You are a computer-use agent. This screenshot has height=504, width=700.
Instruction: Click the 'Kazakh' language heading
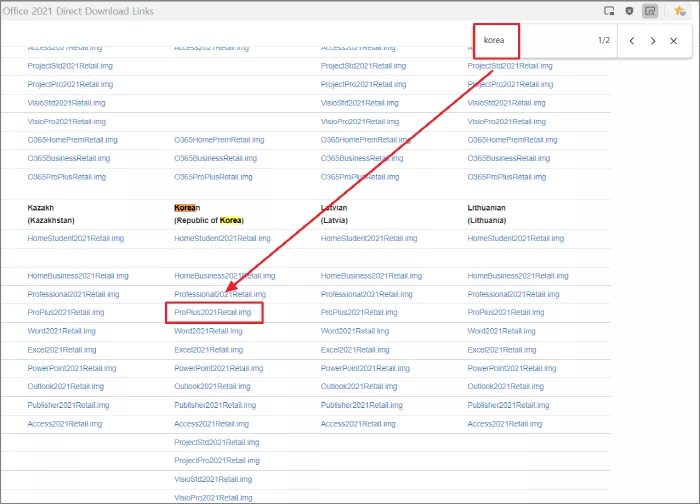coord(41,208)
